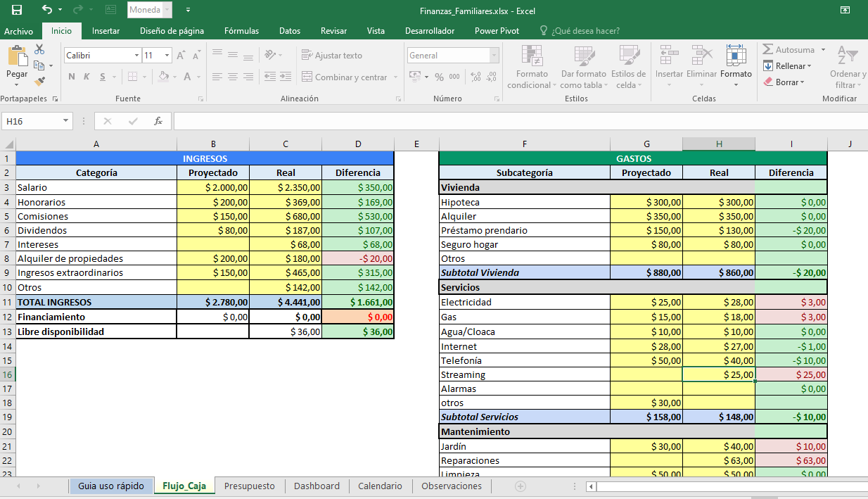Open the Calibri font name dropdown
The image size is (868, 499).
136,56
